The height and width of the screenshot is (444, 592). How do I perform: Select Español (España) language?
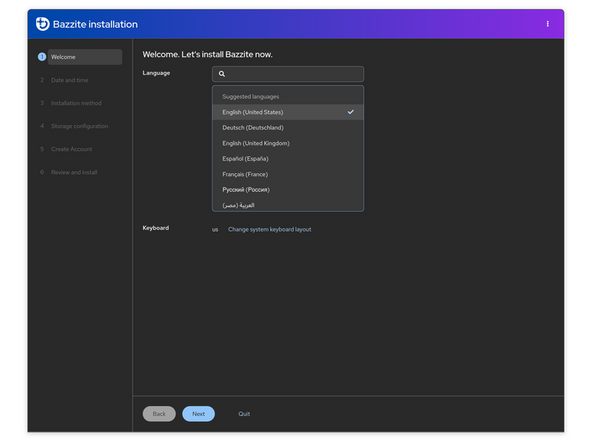tap(288, 159)
